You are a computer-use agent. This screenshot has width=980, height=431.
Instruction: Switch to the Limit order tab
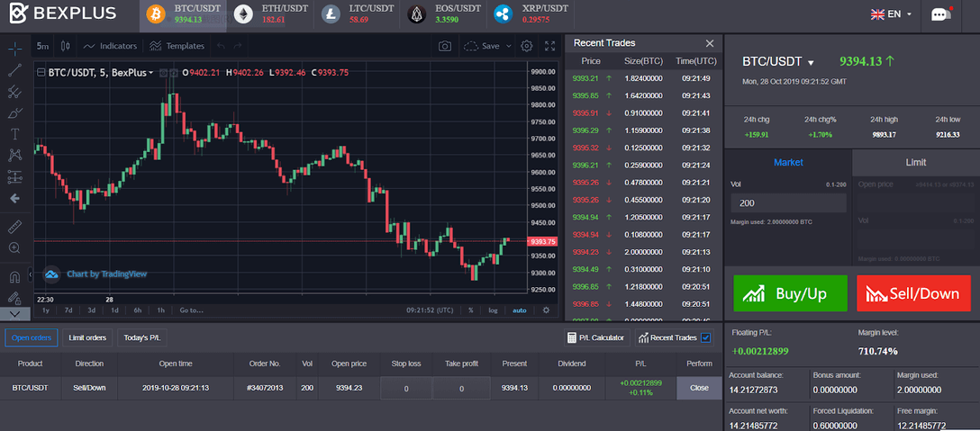point(916,162)
